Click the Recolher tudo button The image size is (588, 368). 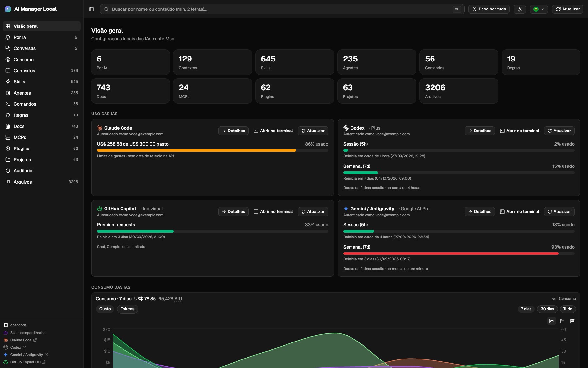(489, 9)
